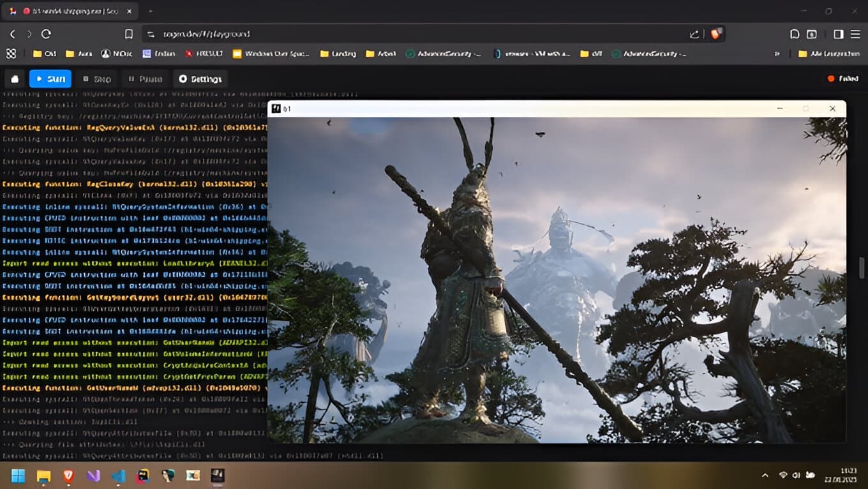Click the running game icon on the taskbar
Viewport: 868px width, 489px height.
(218, 476)
